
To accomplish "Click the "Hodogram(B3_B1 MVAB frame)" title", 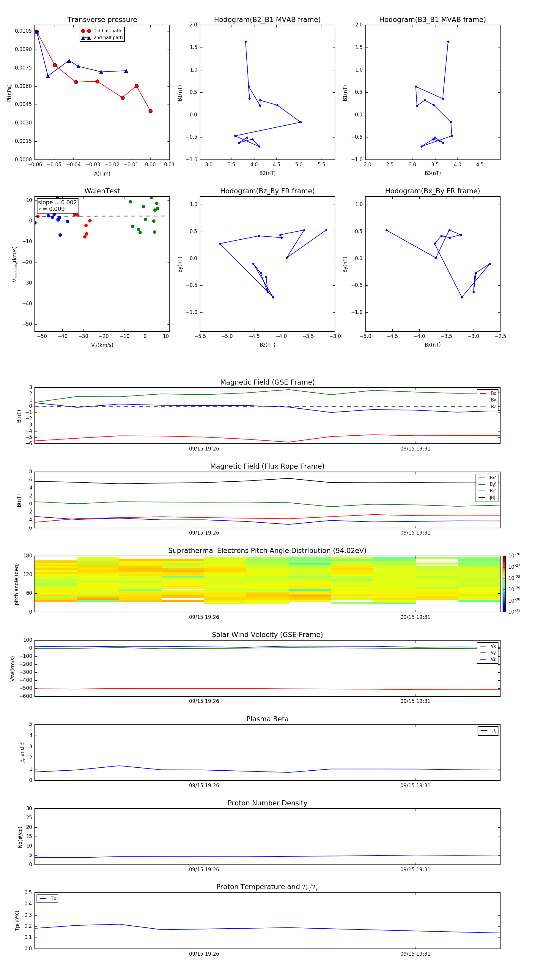I will [432, 20].
